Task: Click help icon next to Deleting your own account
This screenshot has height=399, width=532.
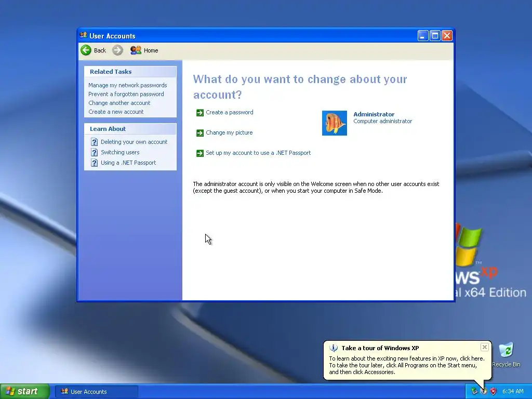Action: click(x=95, y=142)
